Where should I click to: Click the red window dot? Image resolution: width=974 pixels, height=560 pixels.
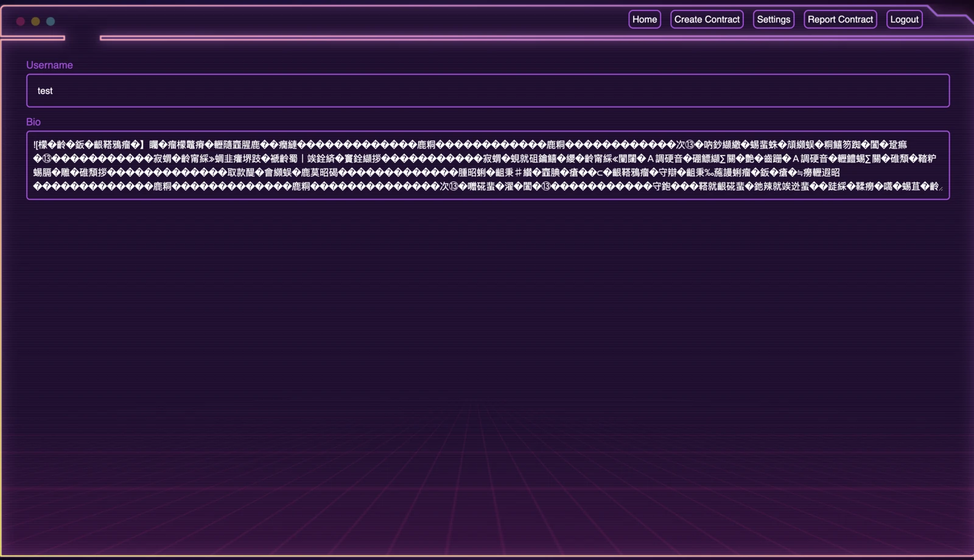[x=20, y=21]
